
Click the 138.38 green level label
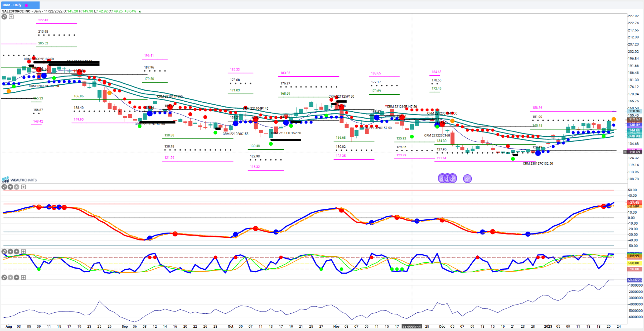tap(169, 135)
